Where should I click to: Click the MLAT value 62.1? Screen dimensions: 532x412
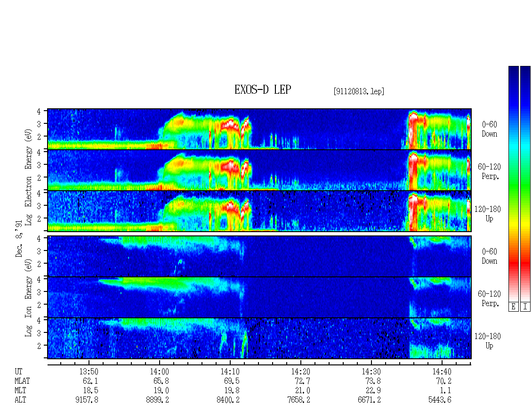[90, 381]
